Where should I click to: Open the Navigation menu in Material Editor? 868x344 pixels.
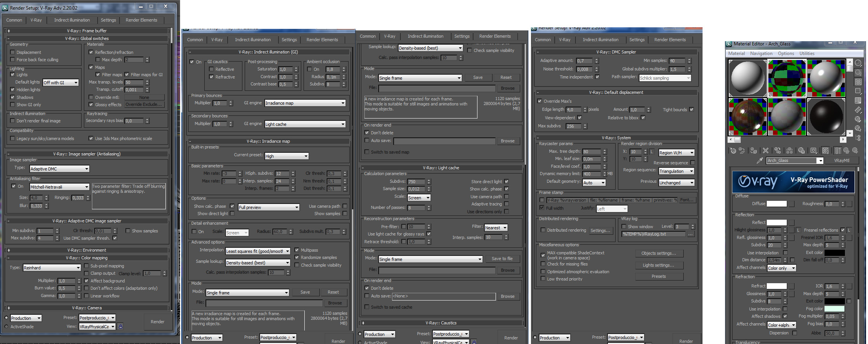click(x=761, y=53)
